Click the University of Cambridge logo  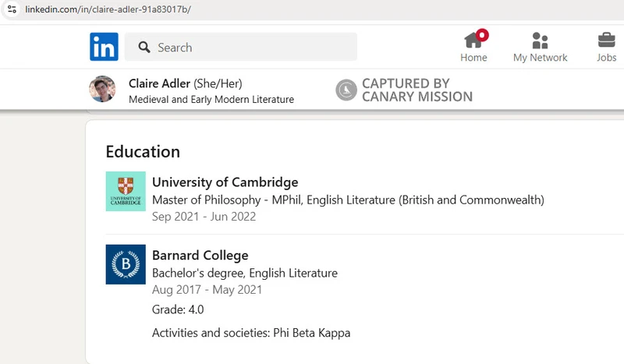126,191
